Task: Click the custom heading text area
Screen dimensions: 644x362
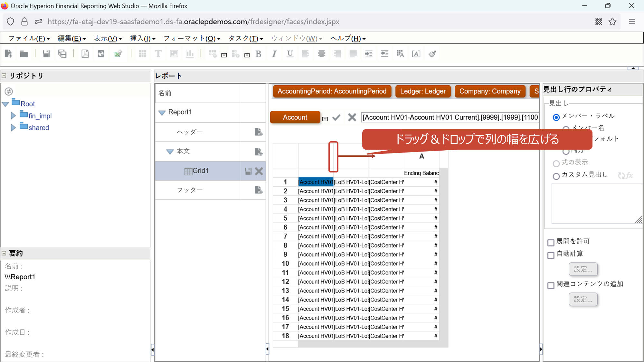Action: point(596,203)
